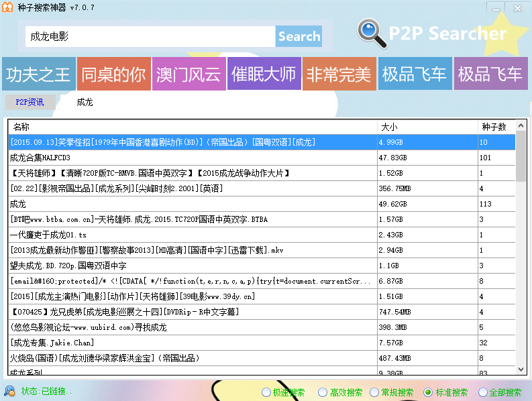The height and width of the screenshot is (401, 532).
Task: Focus the search box containing 成龙电影
Action: [x=150, y=36]
